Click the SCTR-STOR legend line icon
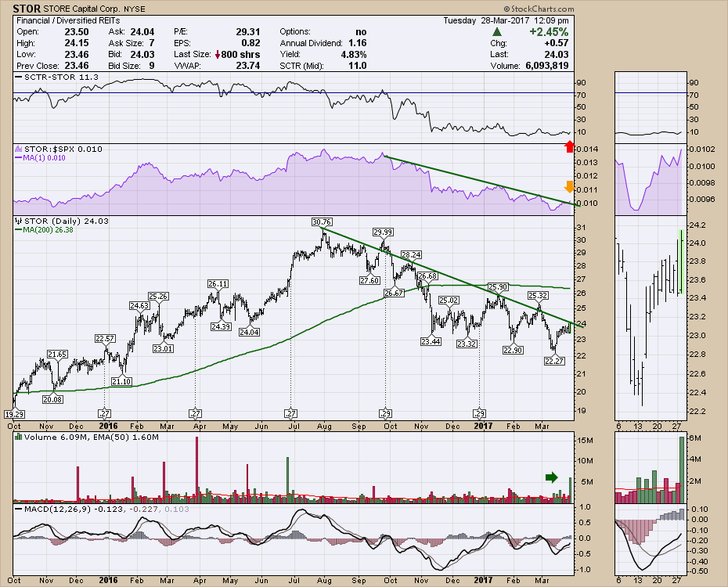Image resolution: width=728 pixels, height=587 pixels. [19, 77]
